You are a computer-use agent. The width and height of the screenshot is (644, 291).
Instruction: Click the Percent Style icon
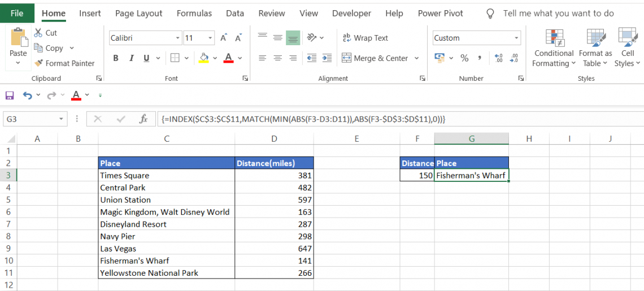coord(464,58)
